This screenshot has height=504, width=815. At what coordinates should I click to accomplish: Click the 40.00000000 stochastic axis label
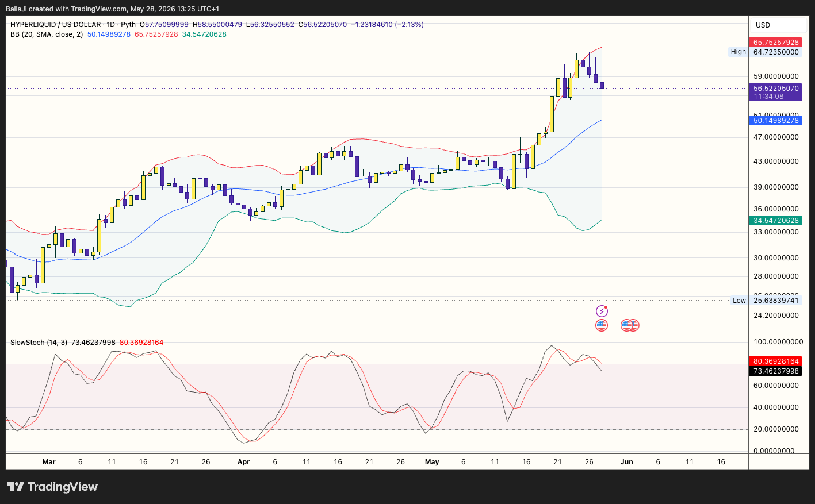click(776, 407)
